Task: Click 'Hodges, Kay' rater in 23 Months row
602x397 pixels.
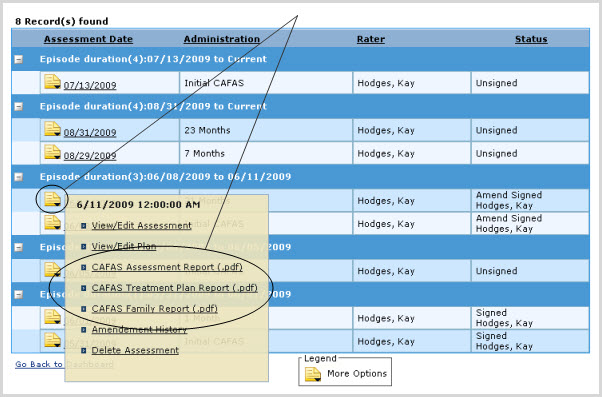Action: click(x=386, y=130)
